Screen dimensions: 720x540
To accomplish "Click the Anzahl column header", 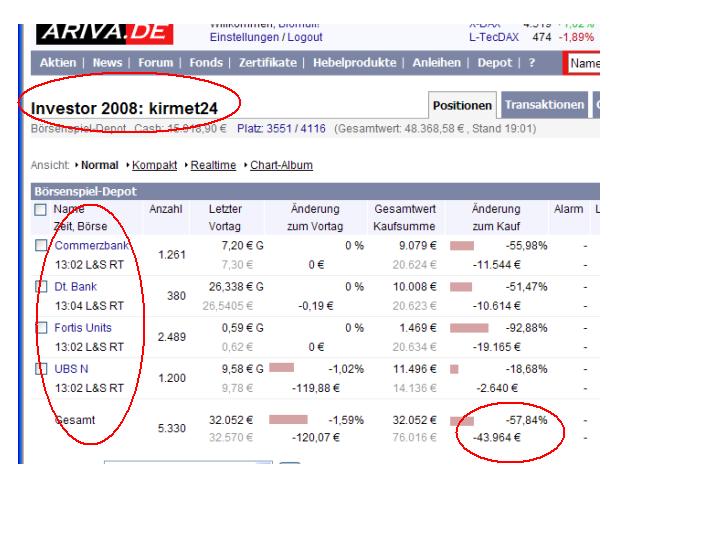I will [x=166, y=209].
